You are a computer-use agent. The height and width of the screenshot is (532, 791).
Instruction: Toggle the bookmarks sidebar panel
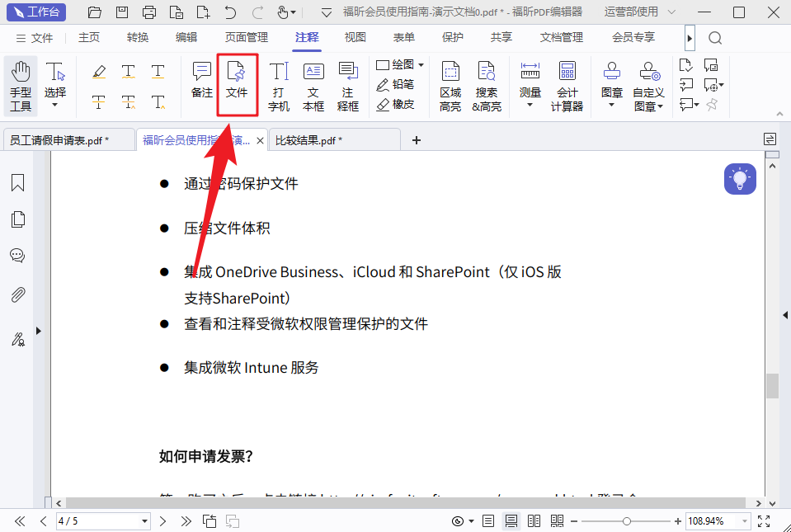pyautogui.click(x=17, y=182)
